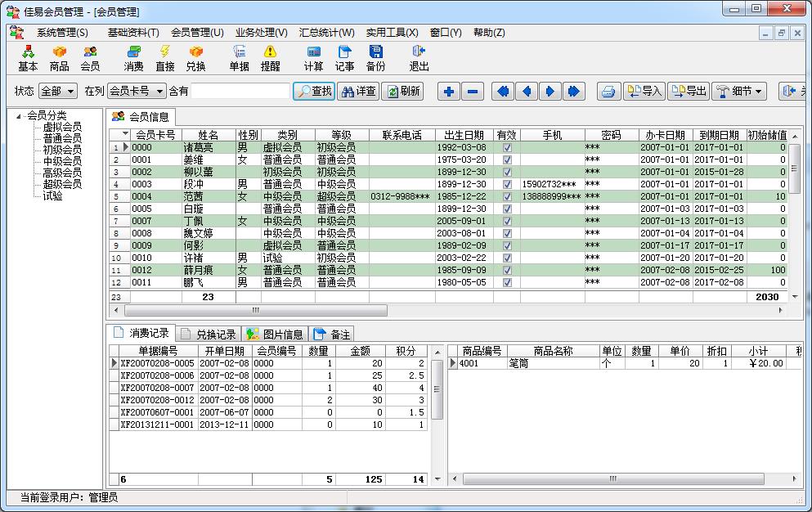Jump to last record navigation arrow
The image size is (812, 512).
pyautogui.click(x=573, y=92)
